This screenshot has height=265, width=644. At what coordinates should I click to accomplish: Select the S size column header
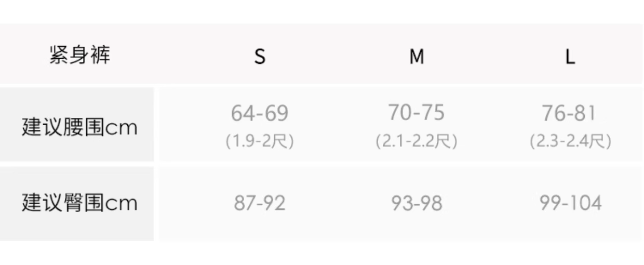click(x=260, y=56)
